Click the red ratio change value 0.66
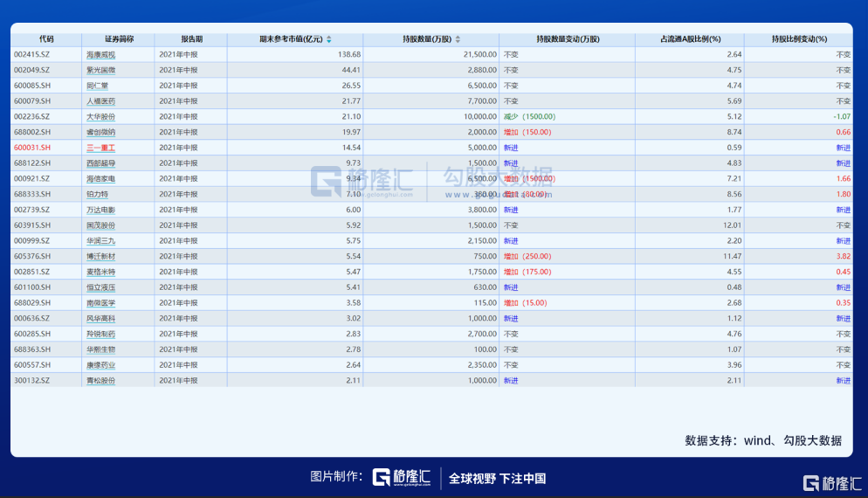The image size is (868, 498). [844, 133]
